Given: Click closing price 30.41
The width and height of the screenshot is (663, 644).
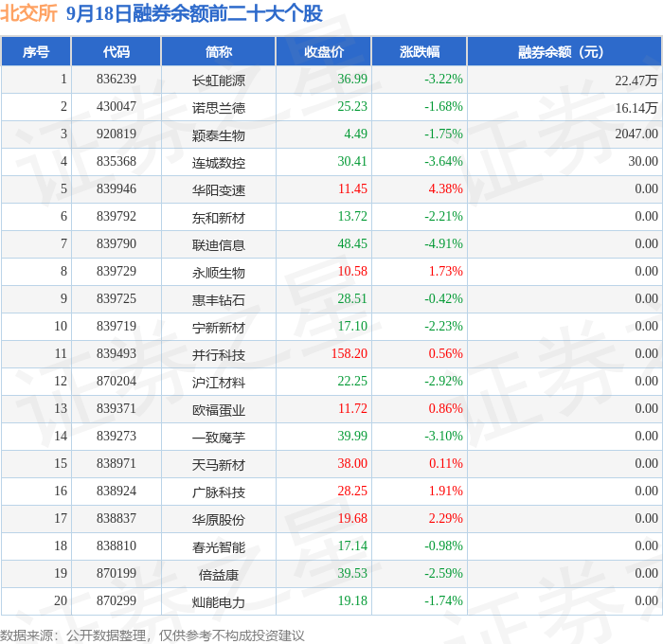Looking at the screenshot, I should [352, 162].
